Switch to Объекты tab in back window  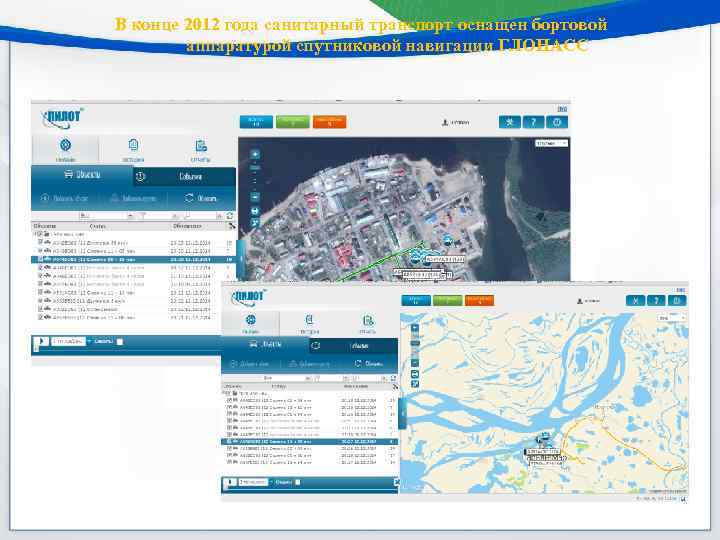[82, 175]
